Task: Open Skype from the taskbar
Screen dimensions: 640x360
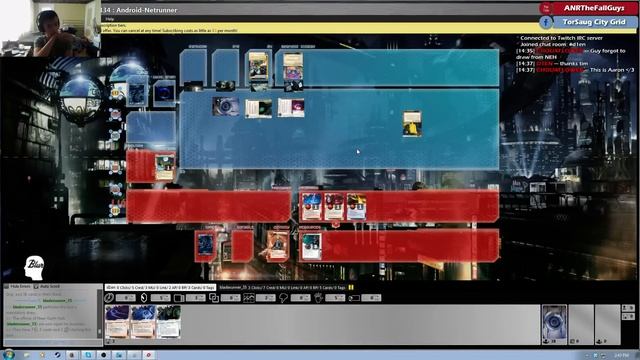Action: click(88, 355)
